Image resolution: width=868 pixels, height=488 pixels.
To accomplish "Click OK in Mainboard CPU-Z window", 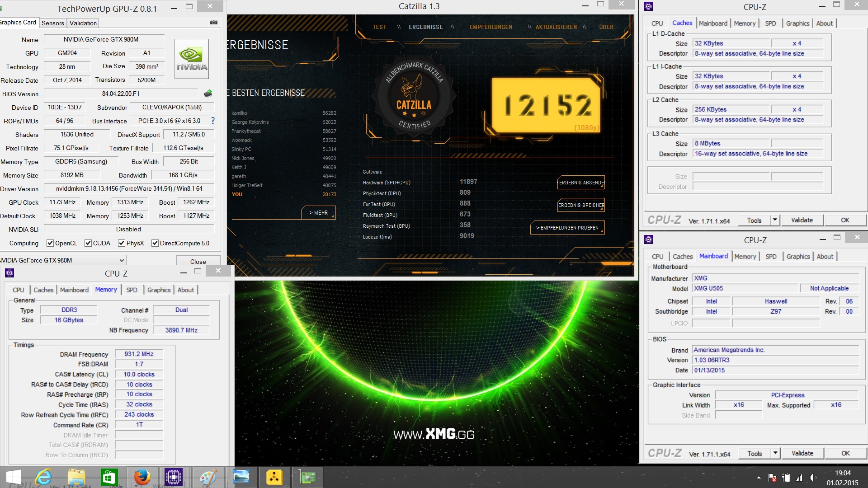I will click(x=845, y=453).
